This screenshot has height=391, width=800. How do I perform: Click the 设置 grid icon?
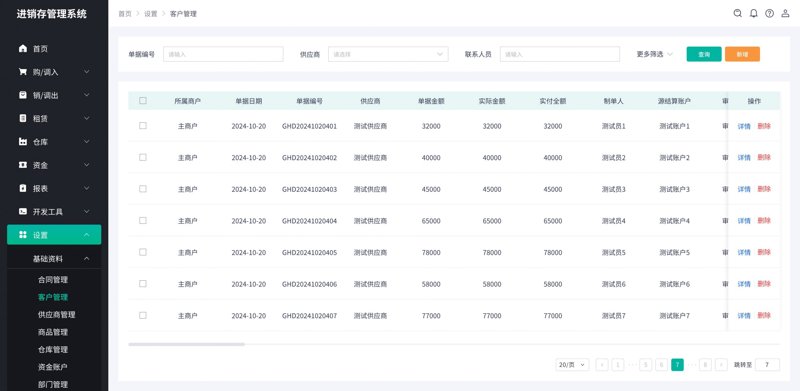[x=22, y=235]
